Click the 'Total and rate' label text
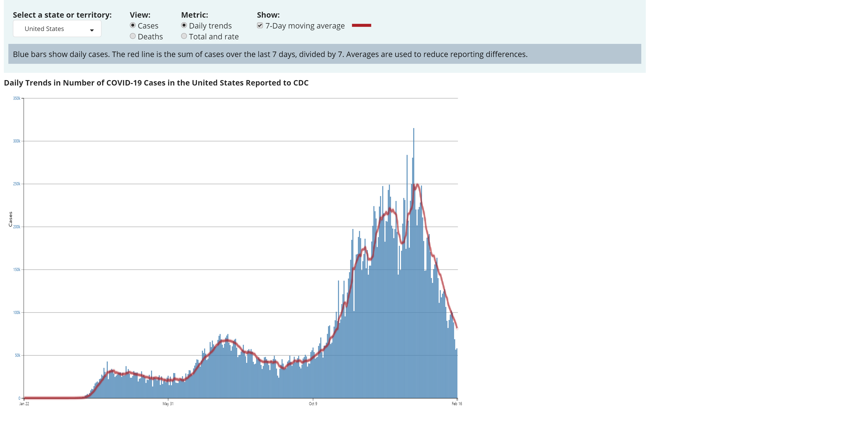 click(214, 37)
